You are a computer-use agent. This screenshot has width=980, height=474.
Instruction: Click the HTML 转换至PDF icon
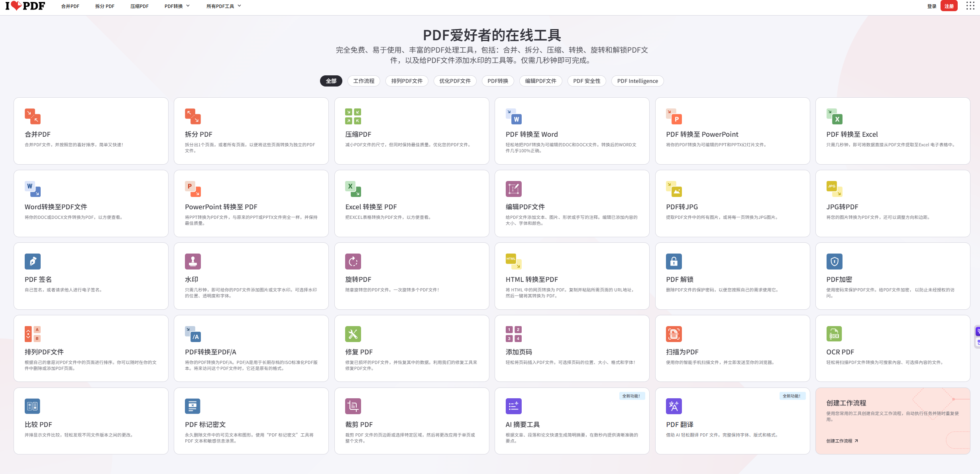[514, 261]
